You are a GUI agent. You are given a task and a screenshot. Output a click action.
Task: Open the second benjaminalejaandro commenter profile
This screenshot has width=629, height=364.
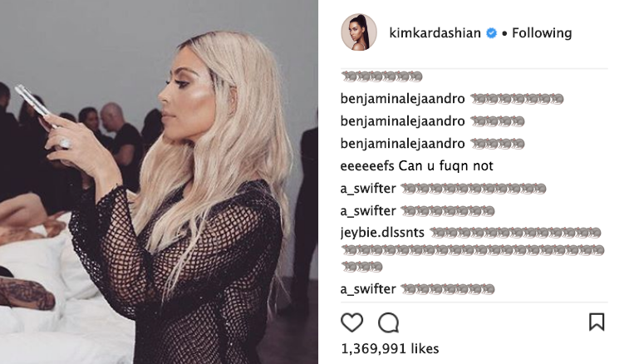click(x=402, y=121)
